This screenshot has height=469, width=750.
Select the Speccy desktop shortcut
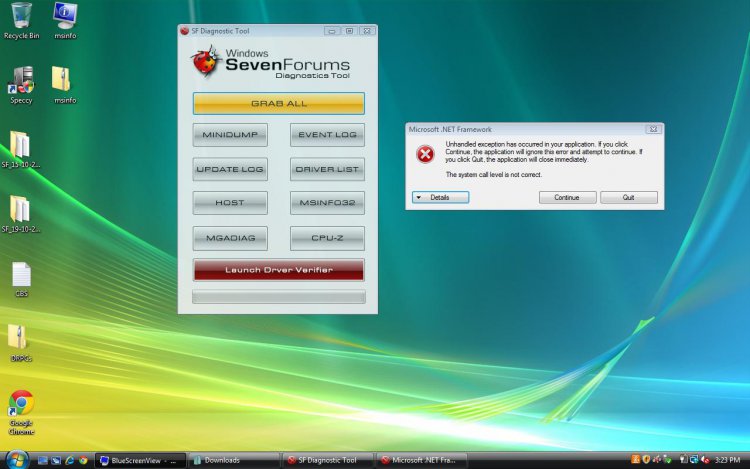(x=21, y=86)
